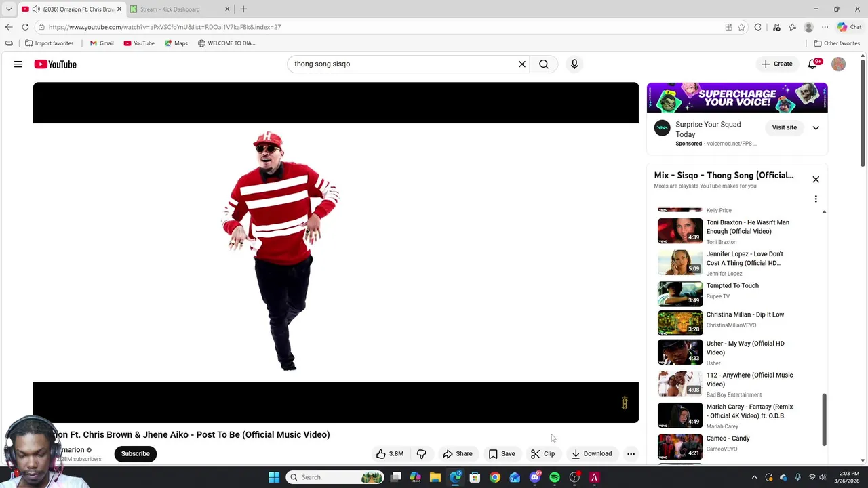Open the Mix playlist options menu
The image size is (868, 488).
tap(816, 199)
